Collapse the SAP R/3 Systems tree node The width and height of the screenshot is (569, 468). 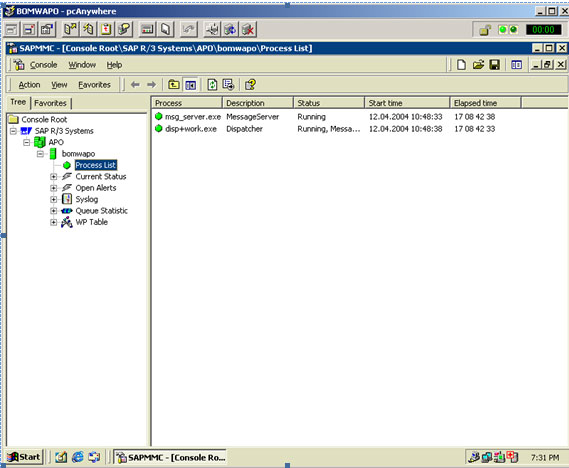click(13, 131)
